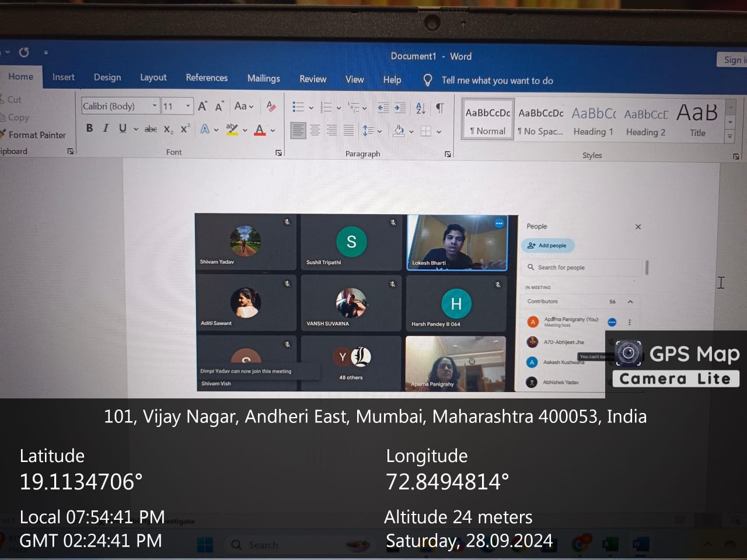Open the References tab
This screenshot has width=747, height=560.
(x=207, y=78)
